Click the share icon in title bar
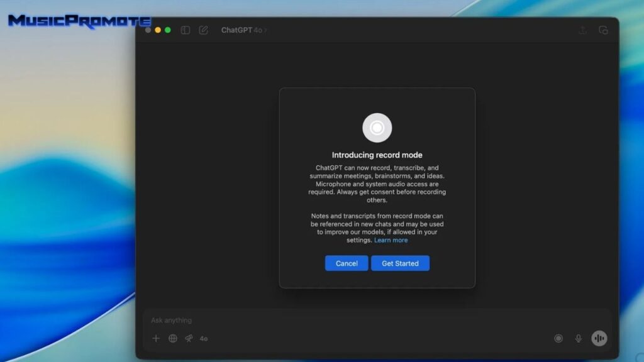Screen dimensions: 644x362 point(582,30)
